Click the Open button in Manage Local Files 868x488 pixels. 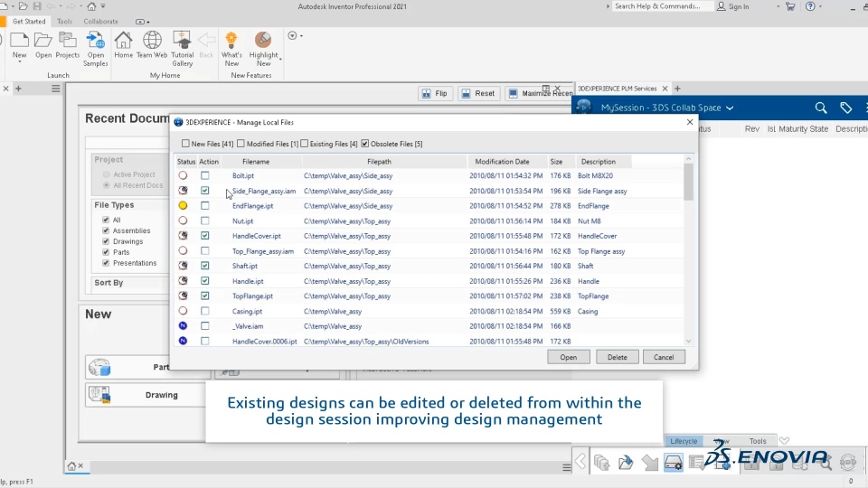(x=569, y=358)
